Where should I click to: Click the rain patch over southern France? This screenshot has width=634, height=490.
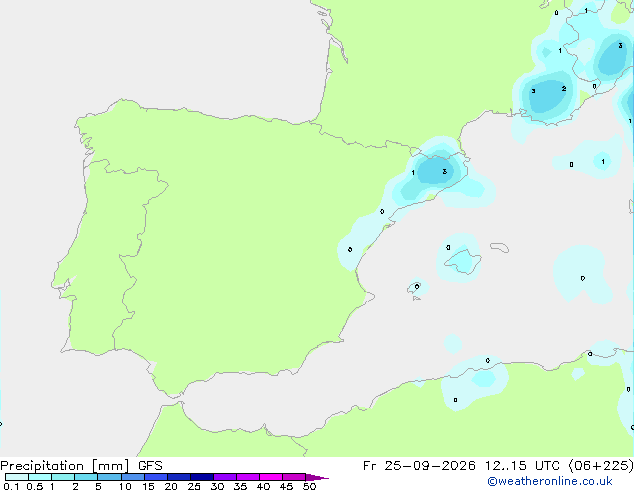(548, 96)
